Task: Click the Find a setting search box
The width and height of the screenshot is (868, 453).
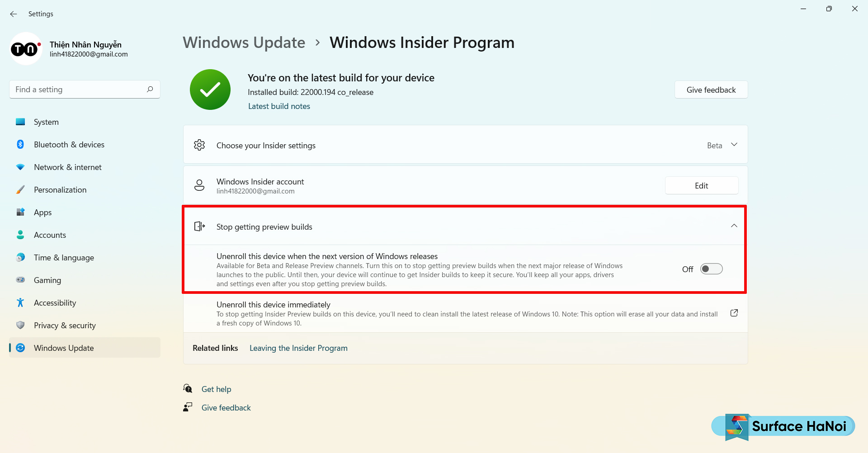Action: [85, 90]
